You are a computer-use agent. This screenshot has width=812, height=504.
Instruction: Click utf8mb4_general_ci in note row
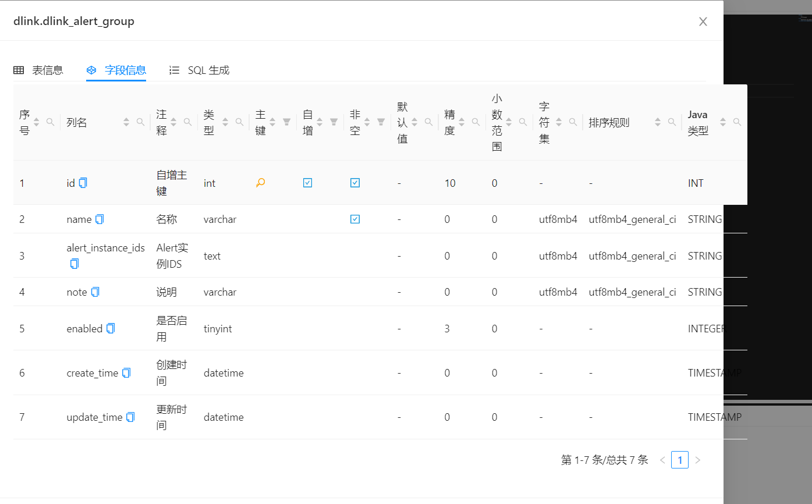click(632, 292)
